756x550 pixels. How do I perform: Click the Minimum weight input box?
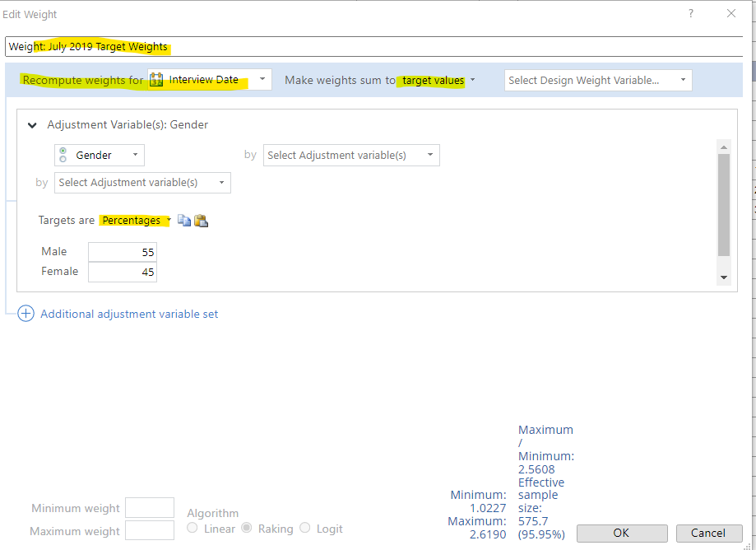(x=149, y=508)
